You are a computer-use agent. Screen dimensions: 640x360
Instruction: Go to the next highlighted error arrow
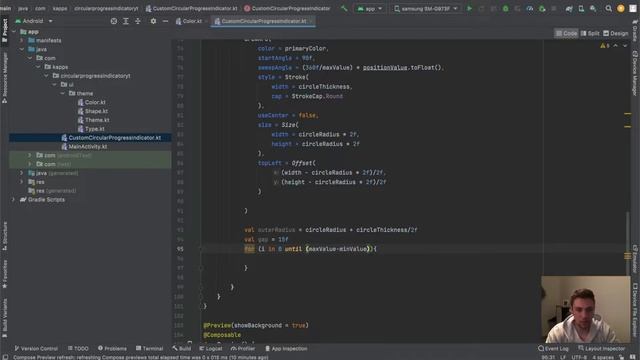625,46
